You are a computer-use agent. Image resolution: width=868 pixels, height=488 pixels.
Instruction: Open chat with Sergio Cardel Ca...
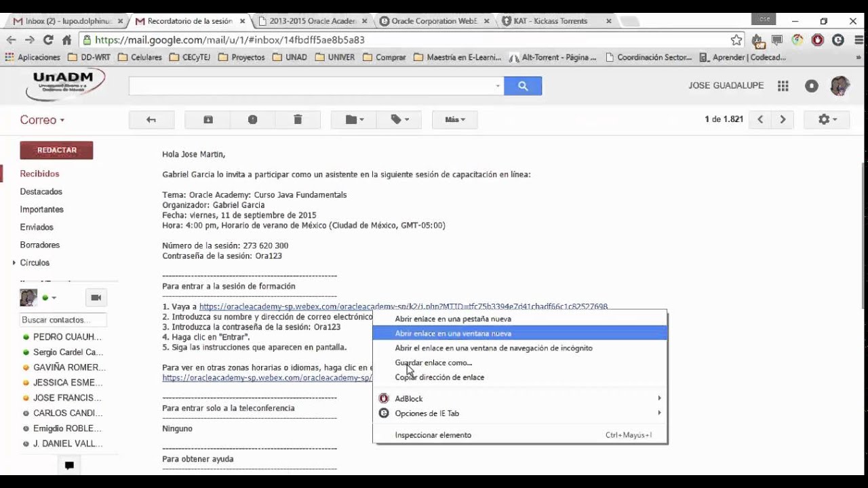62,352
